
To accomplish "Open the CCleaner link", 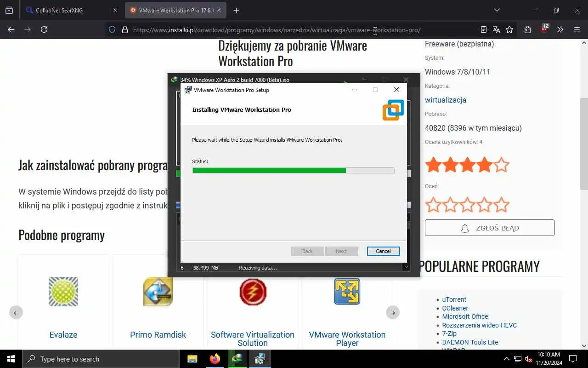I will click(455, 308).
